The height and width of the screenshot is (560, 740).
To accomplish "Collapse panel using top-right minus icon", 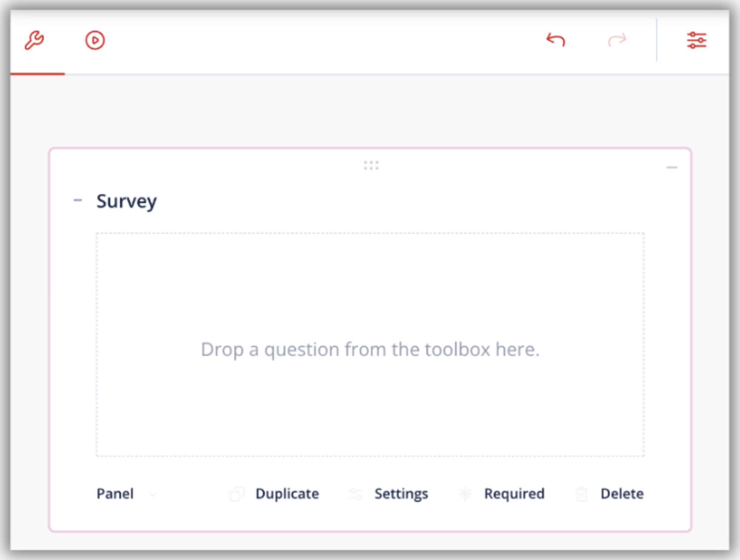I will pos(671,168).
